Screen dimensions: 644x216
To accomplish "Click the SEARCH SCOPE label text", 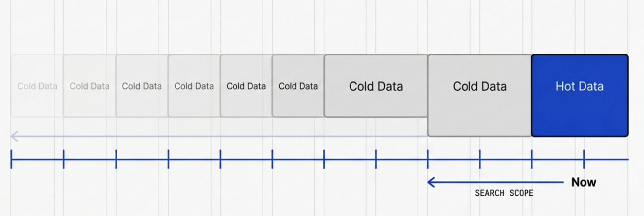I will pos(504,193).
